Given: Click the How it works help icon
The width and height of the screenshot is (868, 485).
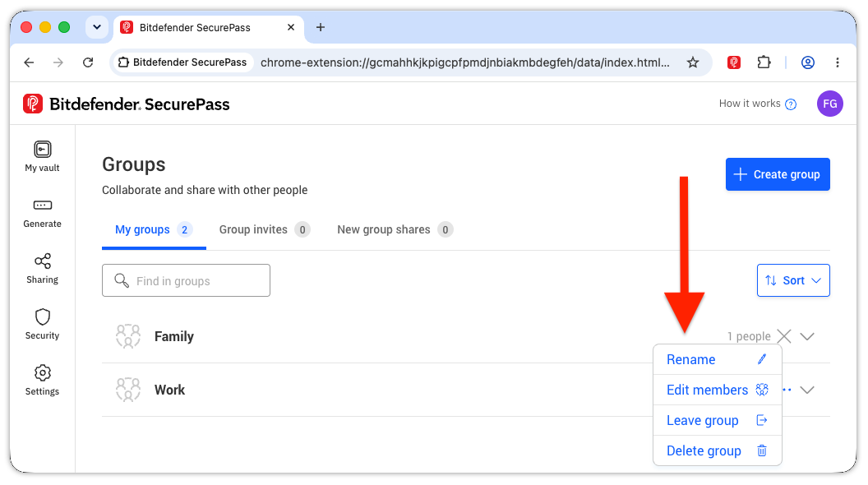Looking at the screenshot, I should click(x=791, y=104).
